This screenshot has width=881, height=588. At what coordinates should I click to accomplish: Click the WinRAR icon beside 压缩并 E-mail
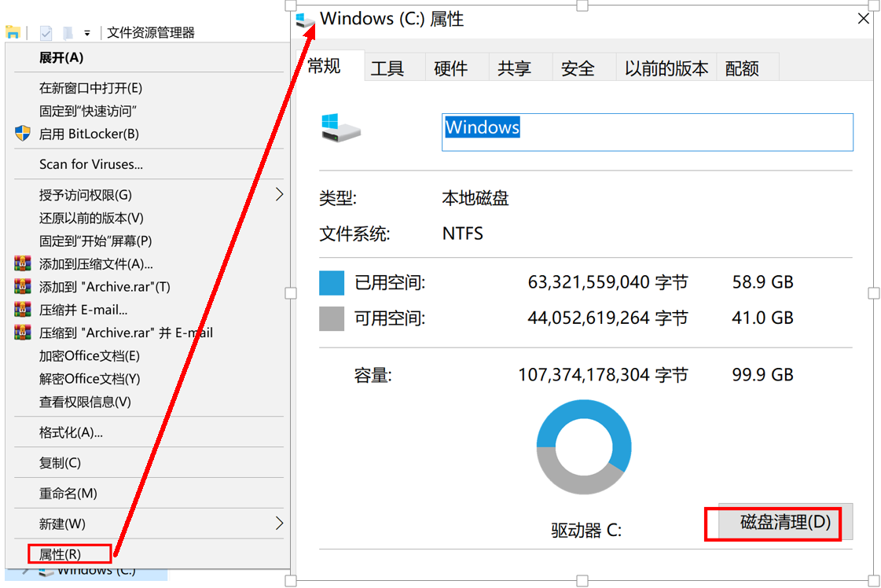pyautogui.click(x=23, y=310)
